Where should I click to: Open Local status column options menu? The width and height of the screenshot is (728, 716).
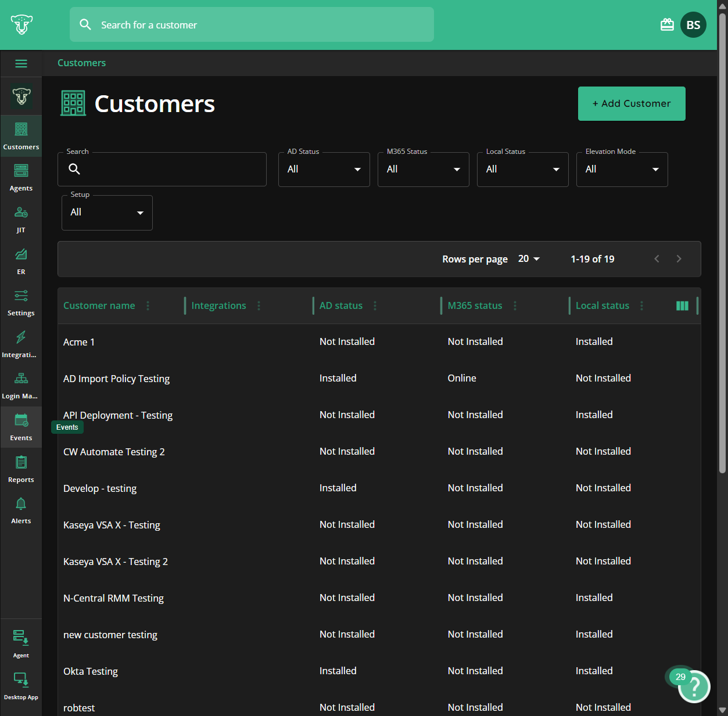click(x=641, y=305)
